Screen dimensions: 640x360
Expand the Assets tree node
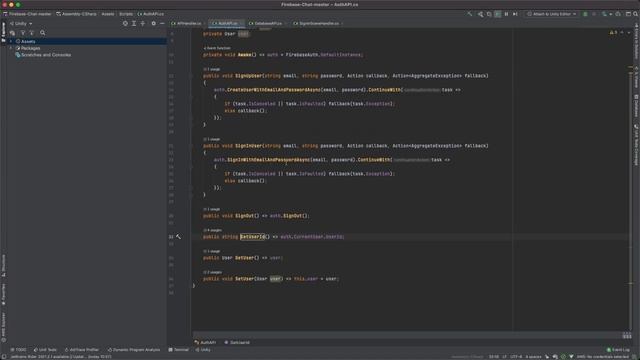(11, 41)
